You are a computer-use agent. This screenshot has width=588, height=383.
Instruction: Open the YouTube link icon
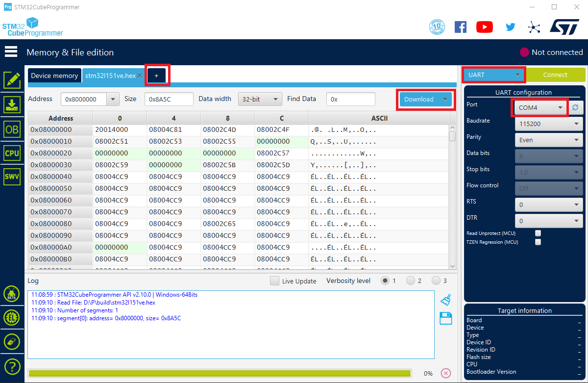(484, 27)
